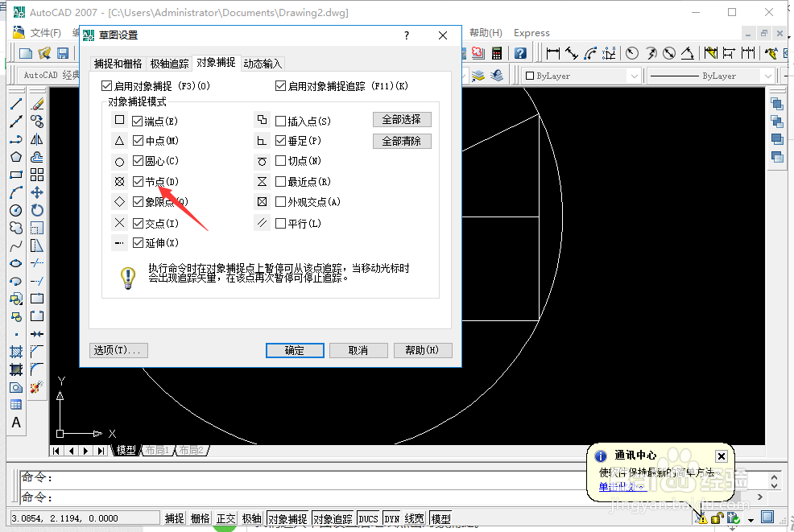Image resolution: width=794 pixels, height=532 pixels.
Task: Toggle 启用对象捕捉追踪 (F11) checkbox
Action: pyautogui.click(x=280, y=86)
